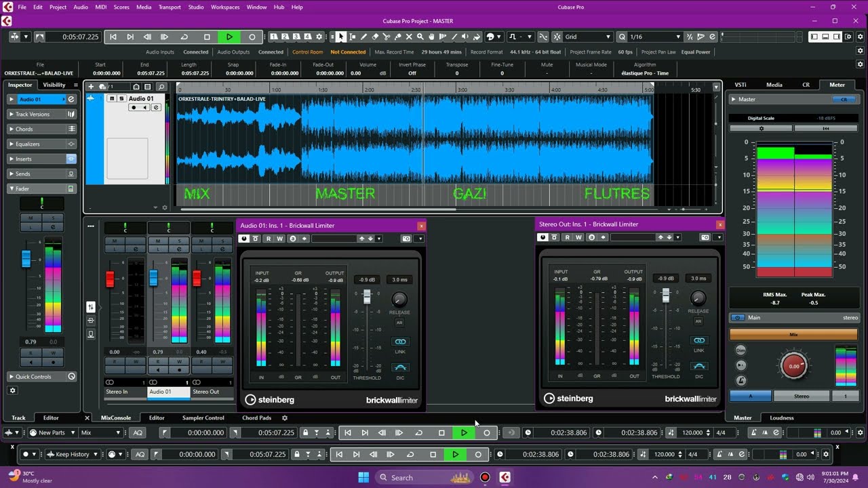
Task: Open the Media tab in right zone
Action: (x=774, y=85)
